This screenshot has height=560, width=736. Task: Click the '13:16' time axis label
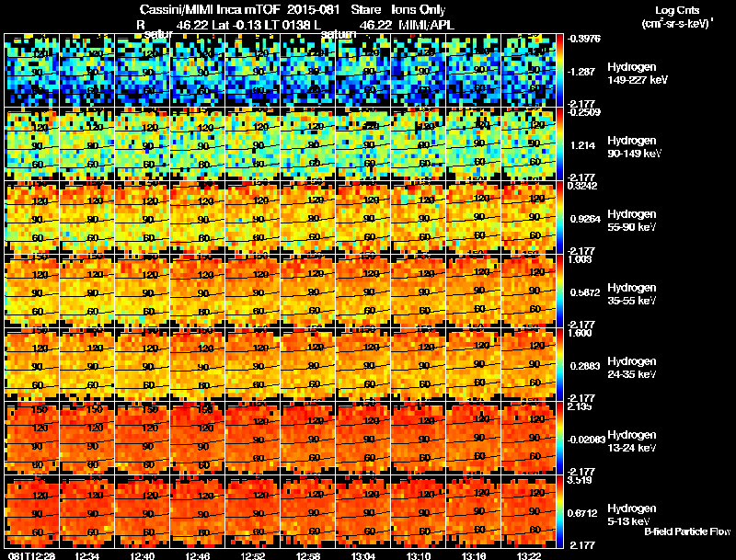tap(474, 555)
